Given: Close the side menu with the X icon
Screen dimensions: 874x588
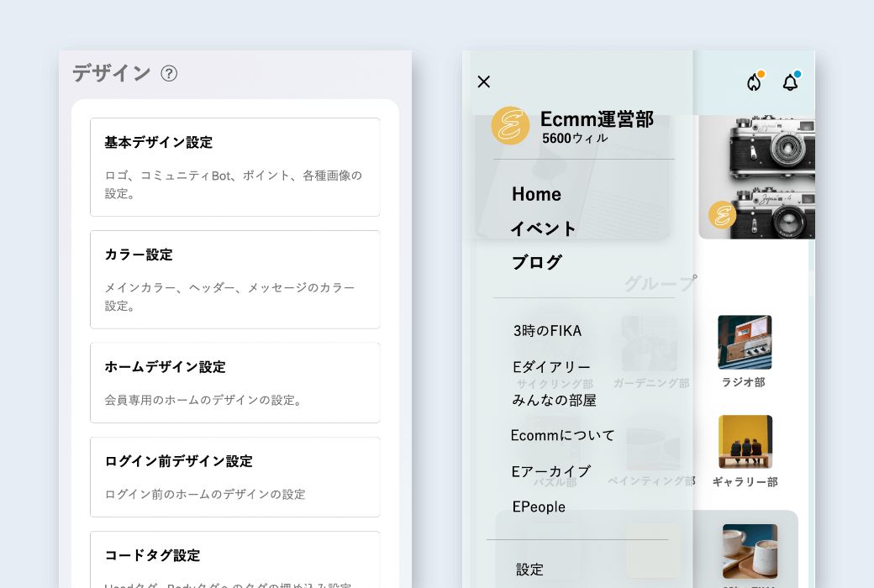Looking at the screenshot, I should pos(483,81).
